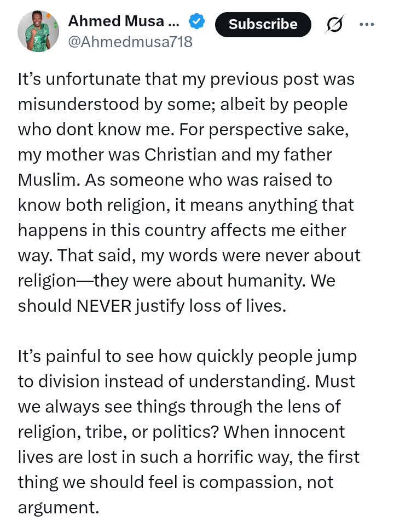Open the Grok explain-post icon
The width and height of the screenshot is (394, 532).
334,25
